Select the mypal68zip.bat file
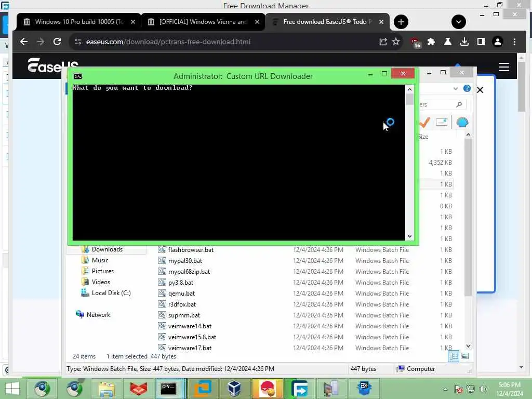Image resolution: width=532 pixels, height=399 pixels. (x=189, y=271)
